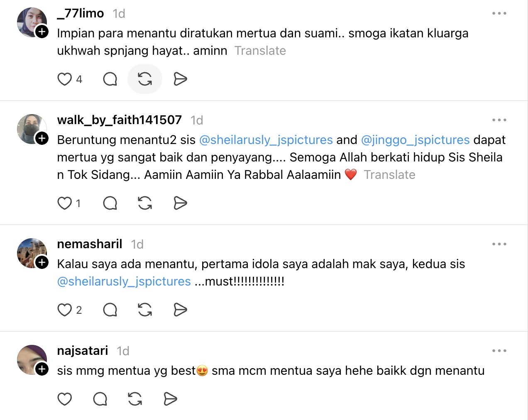Translate the _77limo comment text

(260, 51)
